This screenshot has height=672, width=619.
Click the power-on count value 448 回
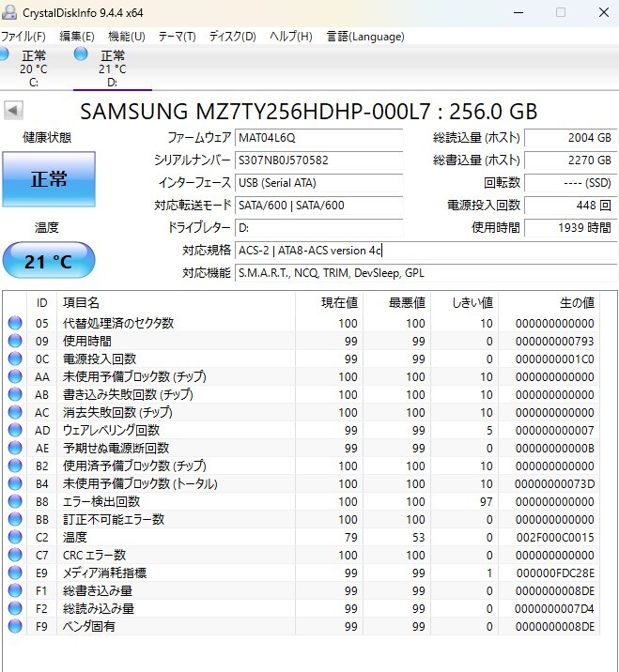coord(570,206)
